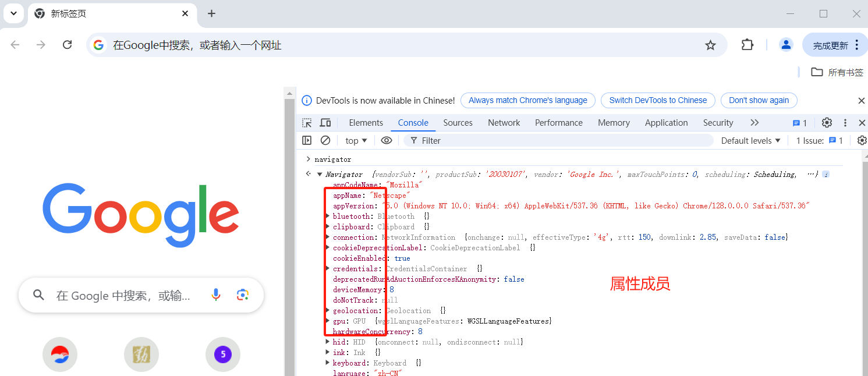Close the 新标签页 tab
Screen dimensions: 868x376
pyautogui.click(x=185, y=13)
